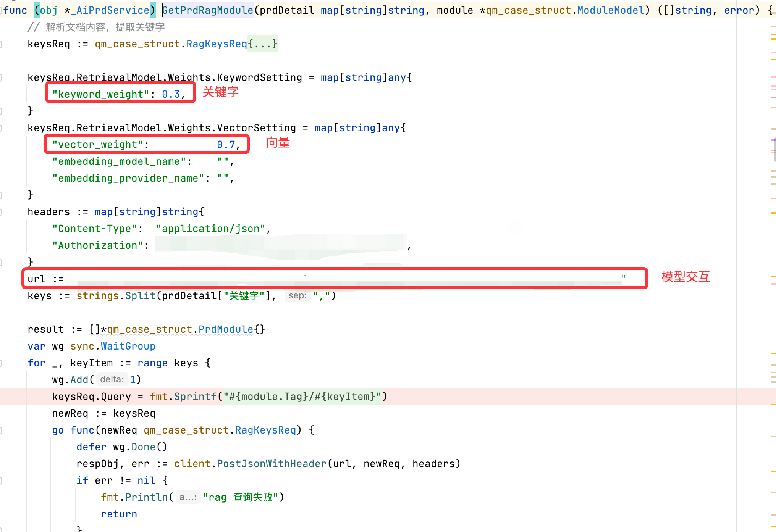Click the return statement
This screenshot has width=776, height=532.
[x=119, y=514]
